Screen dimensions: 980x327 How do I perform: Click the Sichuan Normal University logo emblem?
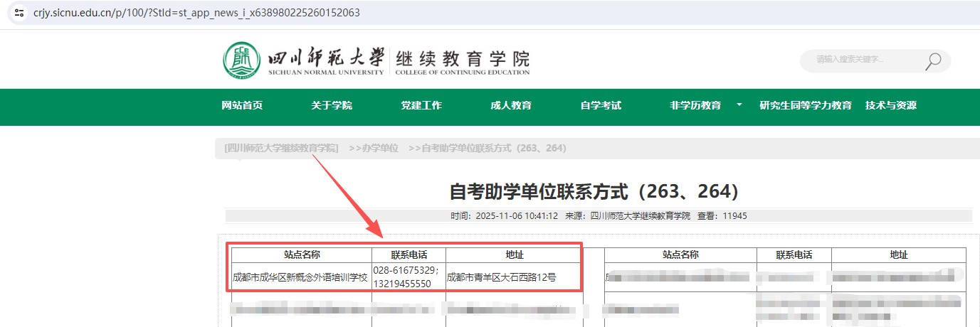242,60
